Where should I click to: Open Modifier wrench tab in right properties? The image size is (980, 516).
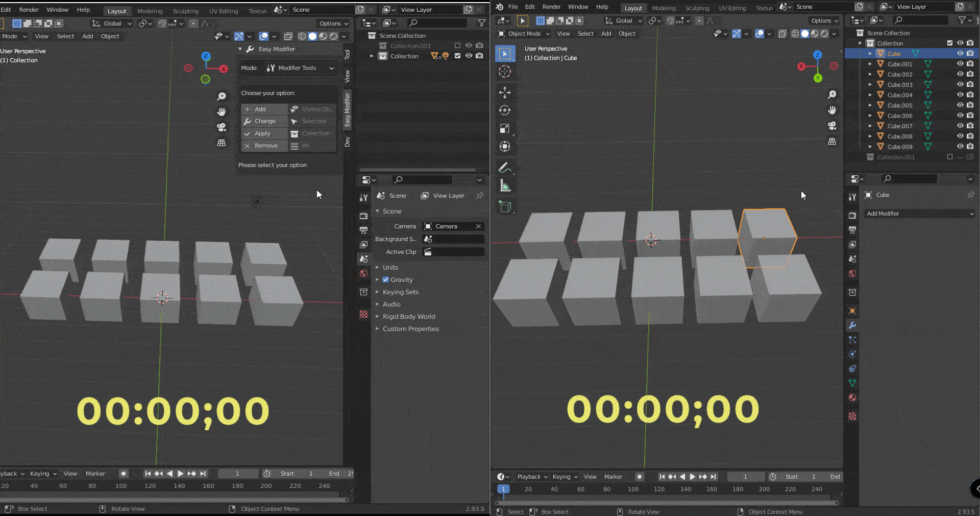coord(852,325)
